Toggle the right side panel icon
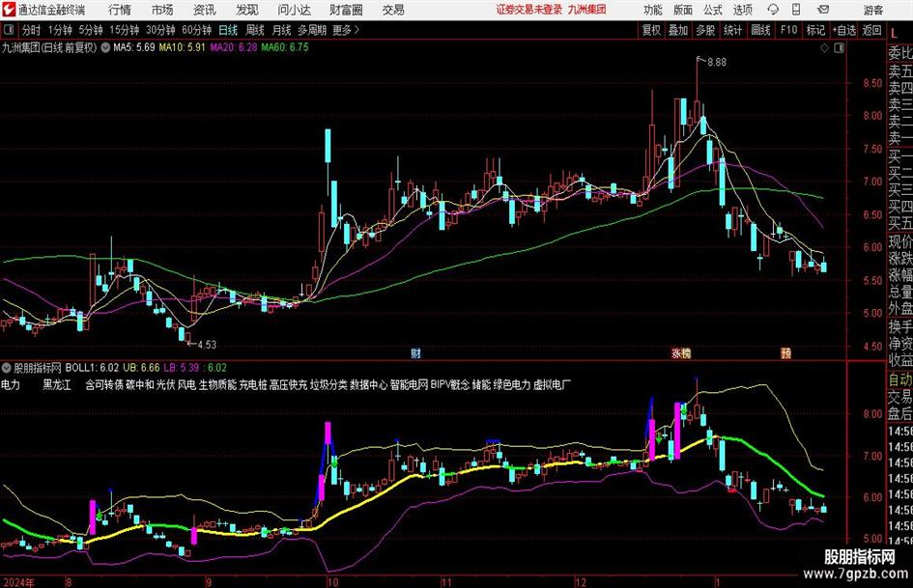This screenshot has width=913, height=588. click(839, 48)
